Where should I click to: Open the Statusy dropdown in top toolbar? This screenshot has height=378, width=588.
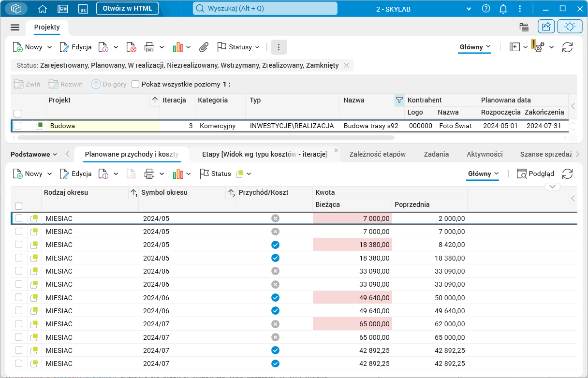pyautogui.click(x=238, y=47)
